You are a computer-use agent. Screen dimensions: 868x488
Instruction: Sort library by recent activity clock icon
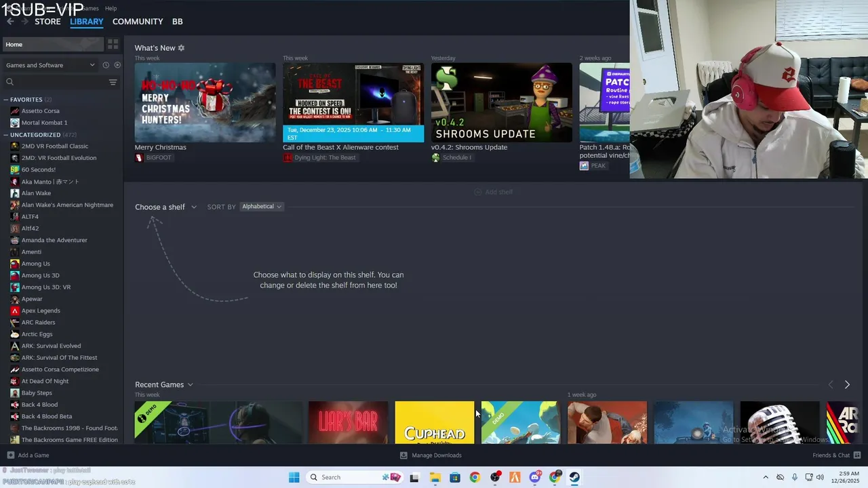pos(106,65)
